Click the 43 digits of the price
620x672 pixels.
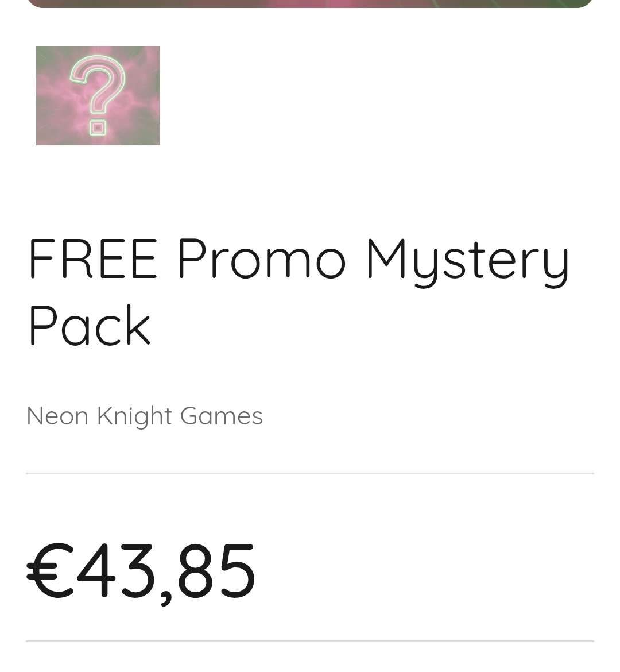click(116, 570)
